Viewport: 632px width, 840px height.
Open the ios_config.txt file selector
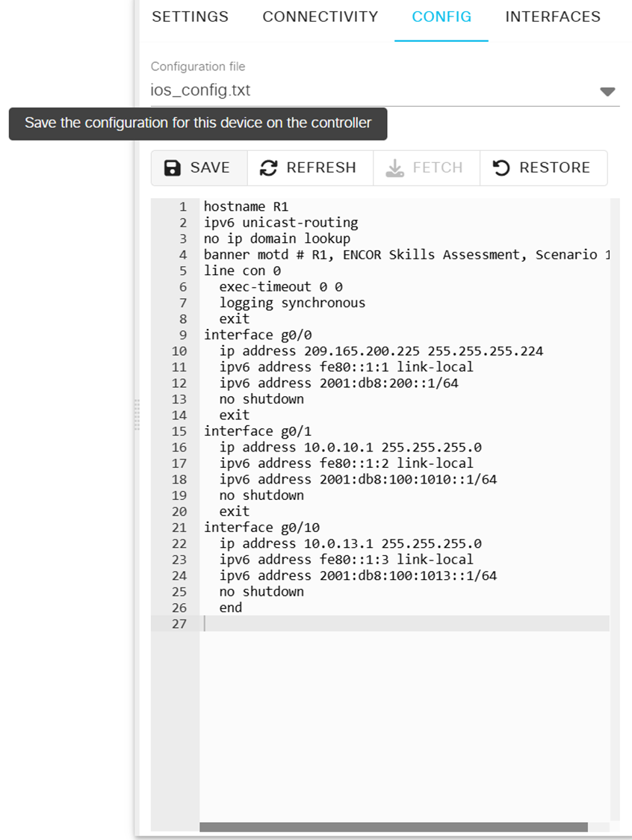click(385, 90)
